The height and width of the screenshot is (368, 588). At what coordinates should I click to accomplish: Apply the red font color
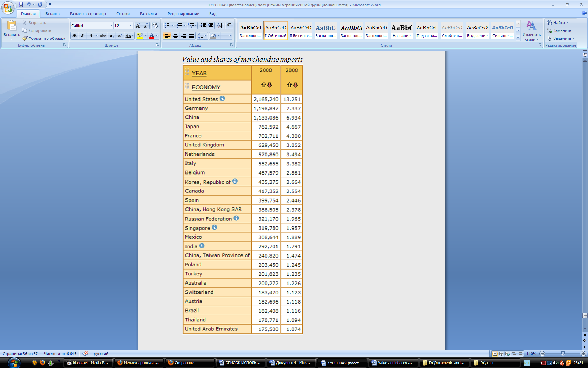152,36
